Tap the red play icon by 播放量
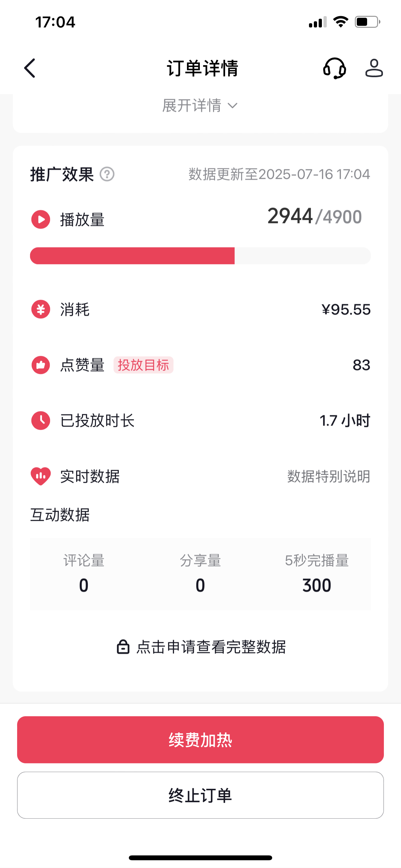This screenshot has height=868, width=401. click(41, 219)
